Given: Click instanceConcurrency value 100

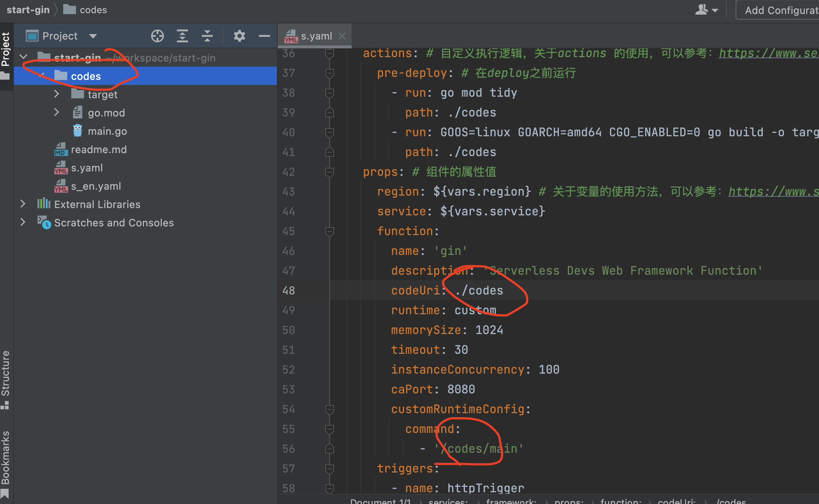Looking at the screenshot, I should [x=549, y=370].
